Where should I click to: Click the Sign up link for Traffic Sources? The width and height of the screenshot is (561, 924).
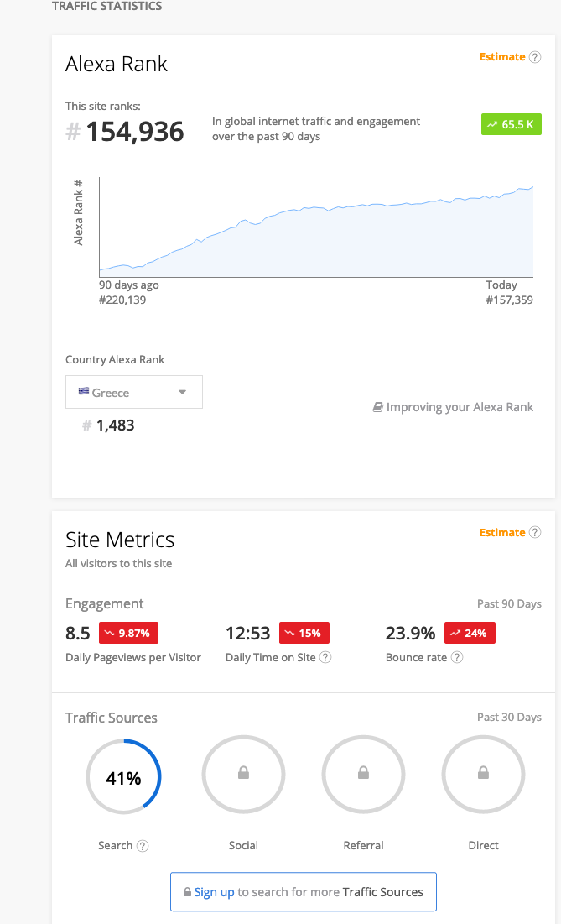215,892
